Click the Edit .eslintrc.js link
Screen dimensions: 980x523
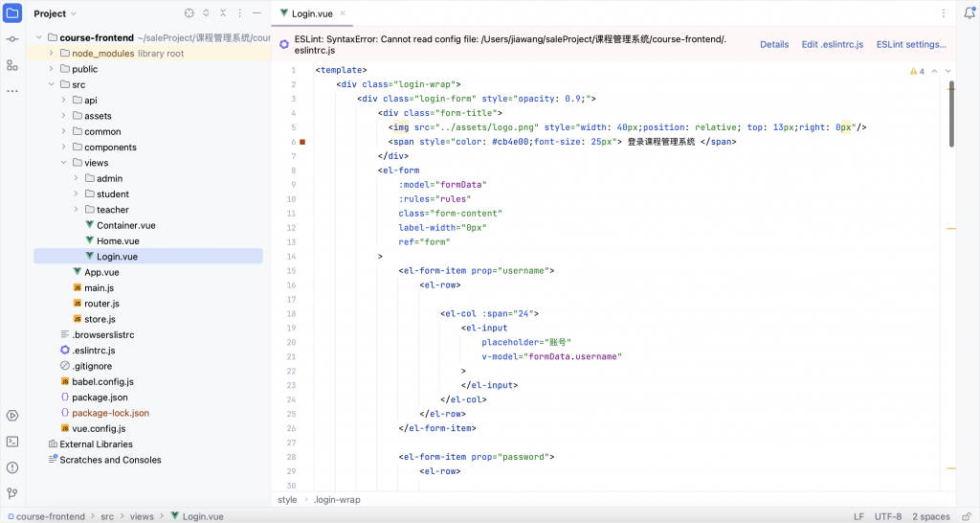click(x=832, y=45)
